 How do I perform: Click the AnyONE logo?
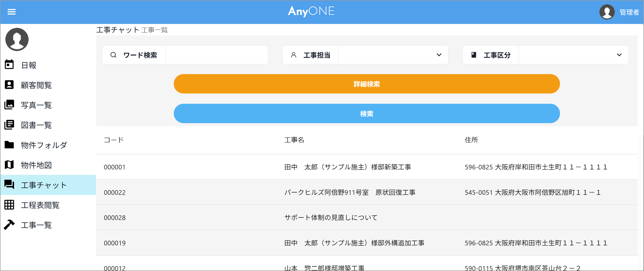(311, 12)
